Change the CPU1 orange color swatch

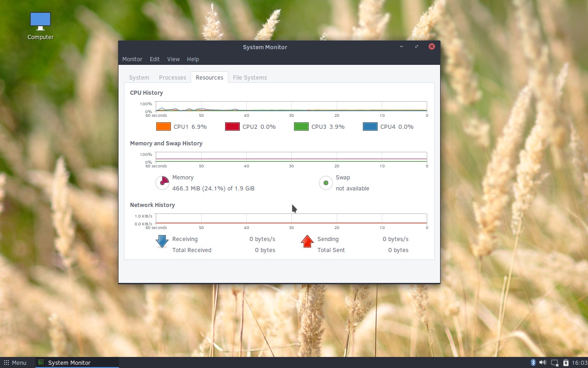(x=163, y=126)
